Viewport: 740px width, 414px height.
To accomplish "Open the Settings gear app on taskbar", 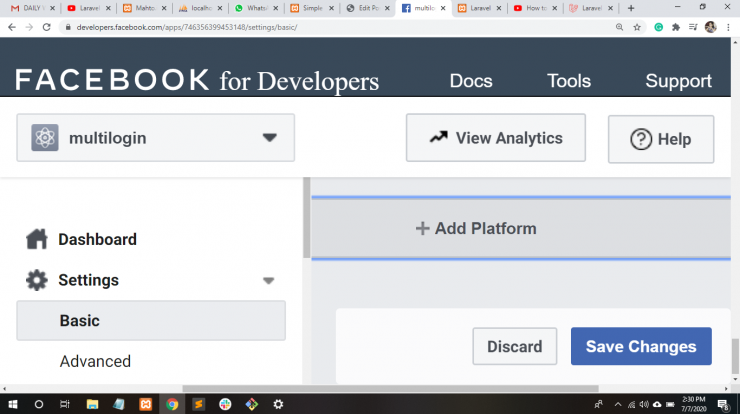I will 278,404.
